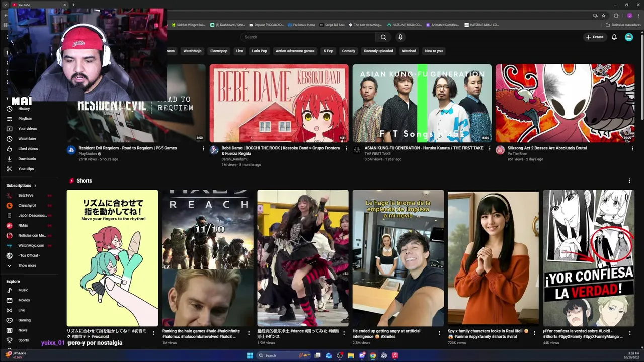Viewport: 644px width, 362px height.
Task: Click the Create button
Action: tap(594, 37)
